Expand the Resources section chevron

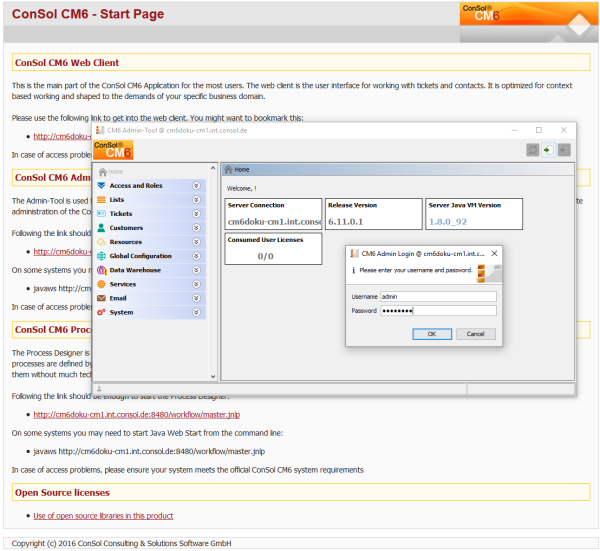pyautogui.click(x=196, y=242)
